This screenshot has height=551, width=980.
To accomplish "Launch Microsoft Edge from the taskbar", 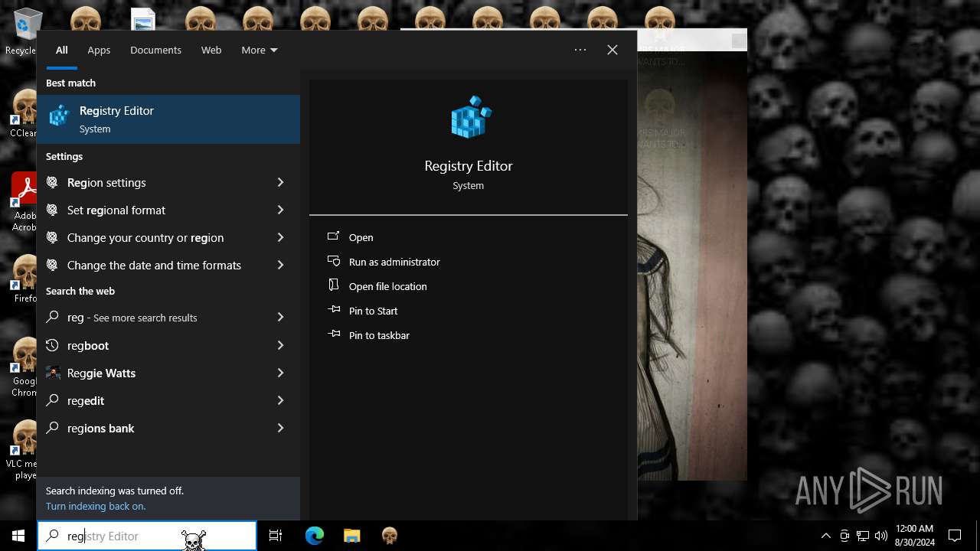I will [x=315, y=536].
